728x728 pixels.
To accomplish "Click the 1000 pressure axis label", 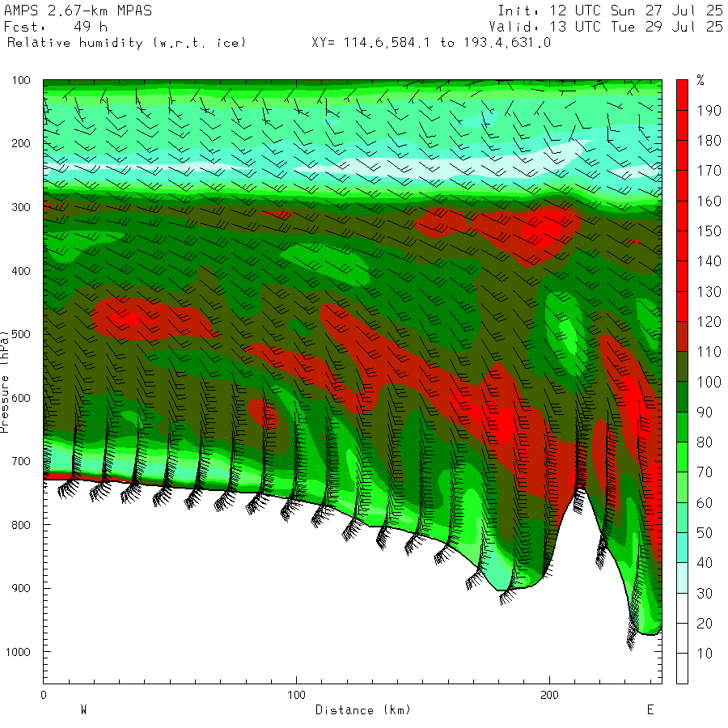I will pyautogui.click(x=18, y=652).
